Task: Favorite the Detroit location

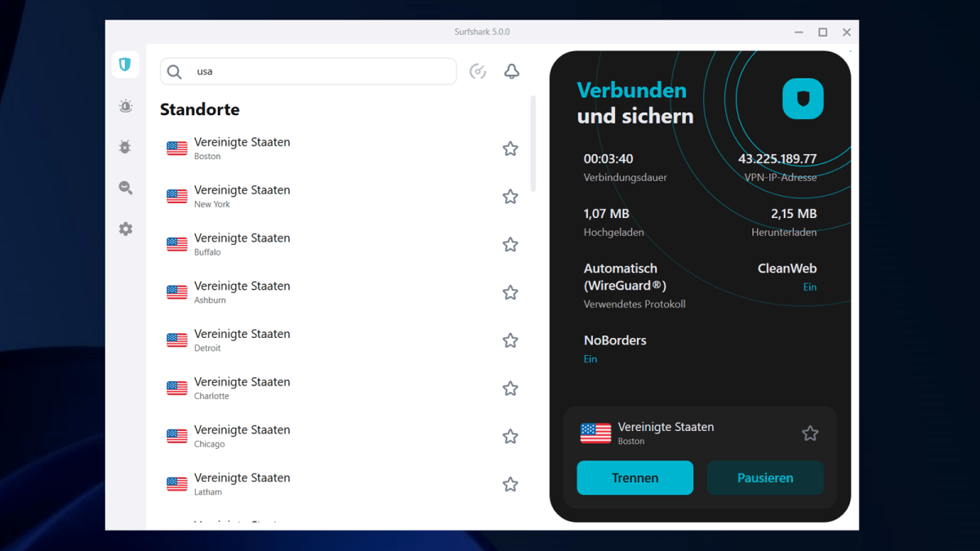Action: pos(510,340)
